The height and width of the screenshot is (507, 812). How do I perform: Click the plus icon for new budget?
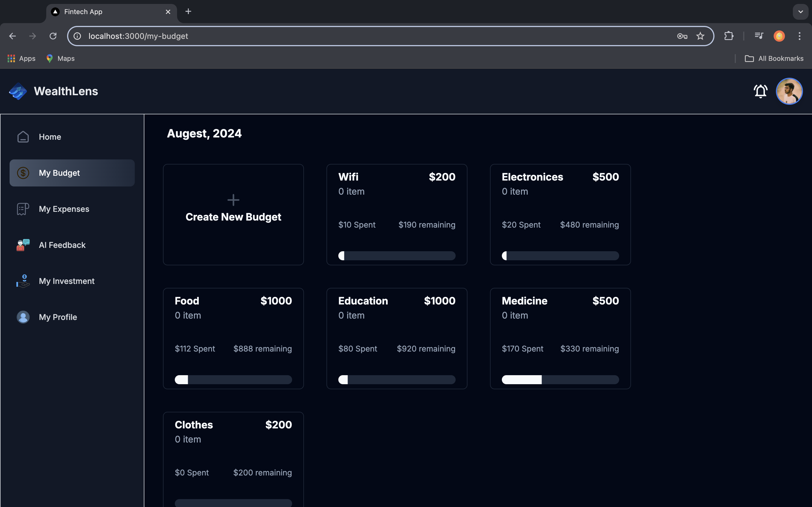(x=233, y=200)
